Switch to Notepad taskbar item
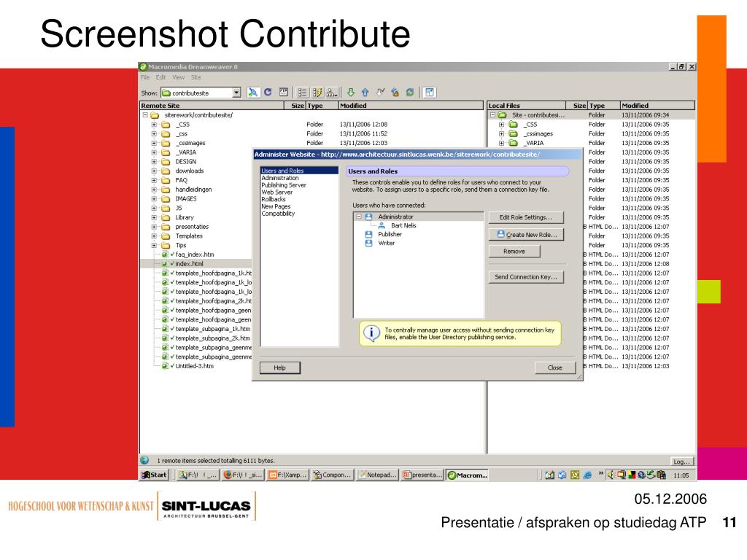This screenshot has width=747, height=560. 377,475
